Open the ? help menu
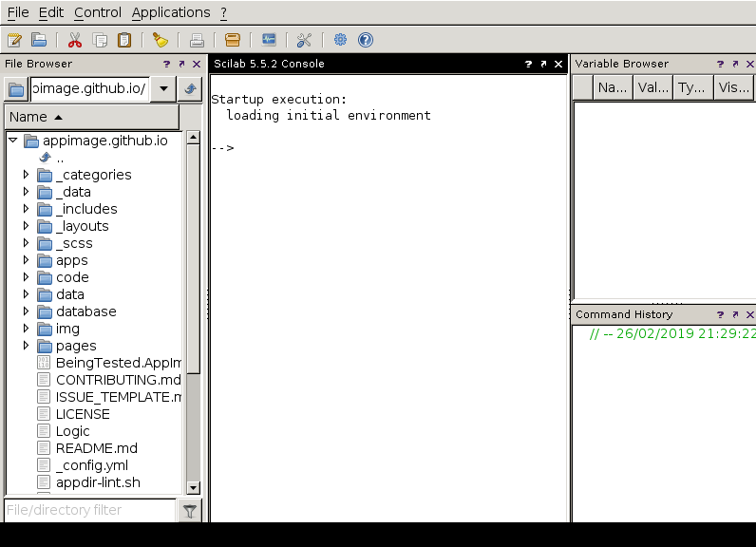Viewport: 756px width, 547px height. click(224, 12)
